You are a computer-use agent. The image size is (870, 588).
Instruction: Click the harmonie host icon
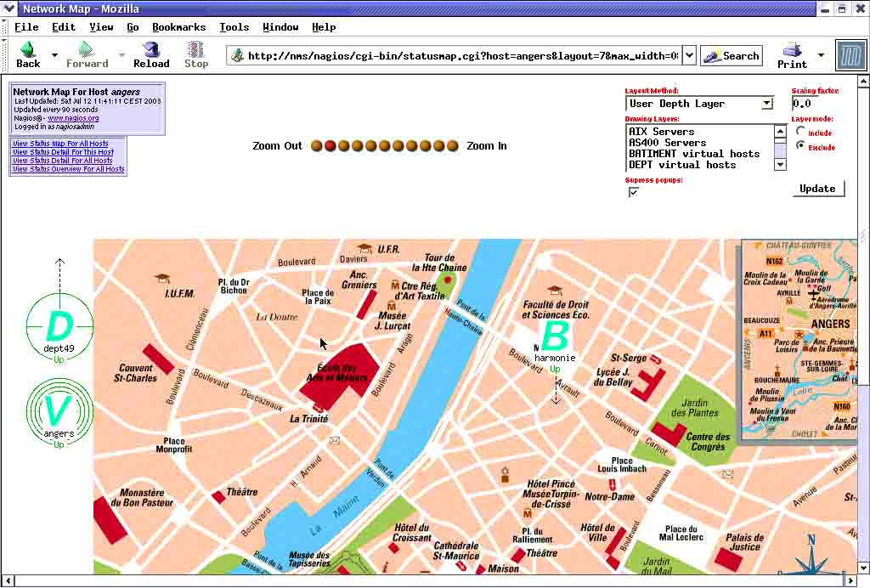click(x=554, y=336)
